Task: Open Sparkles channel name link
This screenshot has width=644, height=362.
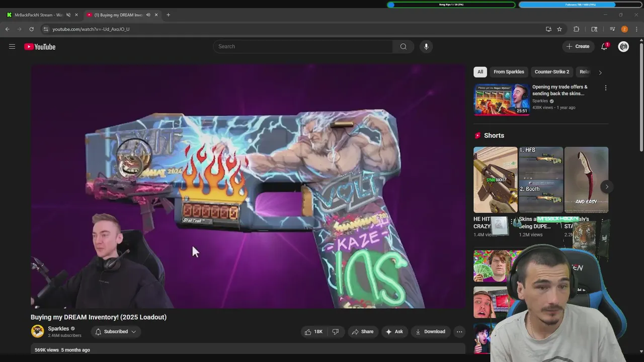Action: pyautogui.click(x=58, y=329)
